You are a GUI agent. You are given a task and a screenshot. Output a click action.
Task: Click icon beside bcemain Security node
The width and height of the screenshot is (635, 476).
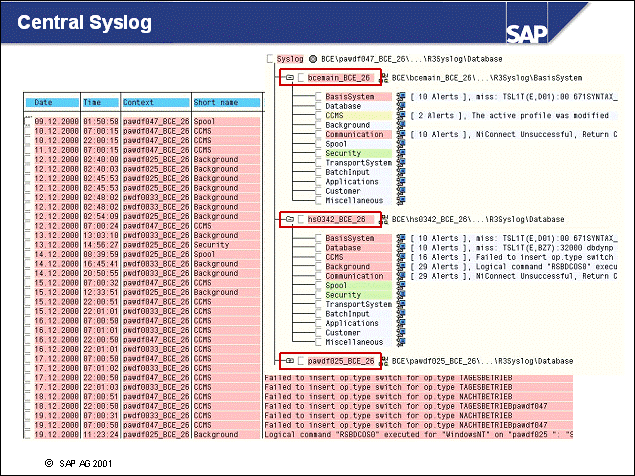pos(400,153)
